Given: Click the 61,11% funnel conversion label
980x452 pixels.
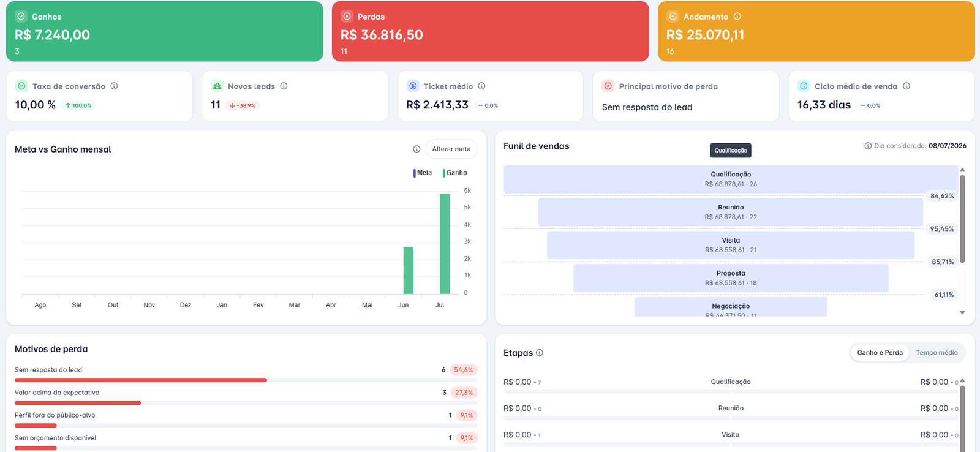Looking at the screenshot, I should point(944,295).
